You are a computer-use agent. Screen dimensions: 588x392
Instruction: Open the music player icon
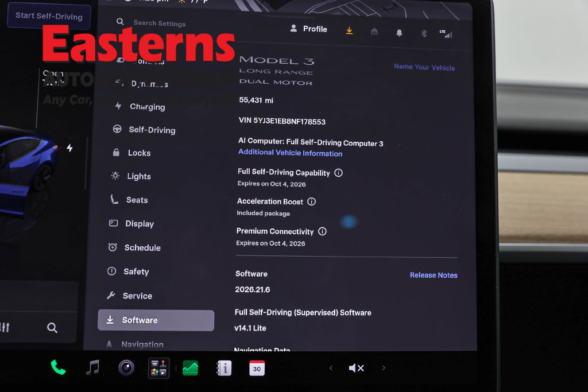(92, 368)
